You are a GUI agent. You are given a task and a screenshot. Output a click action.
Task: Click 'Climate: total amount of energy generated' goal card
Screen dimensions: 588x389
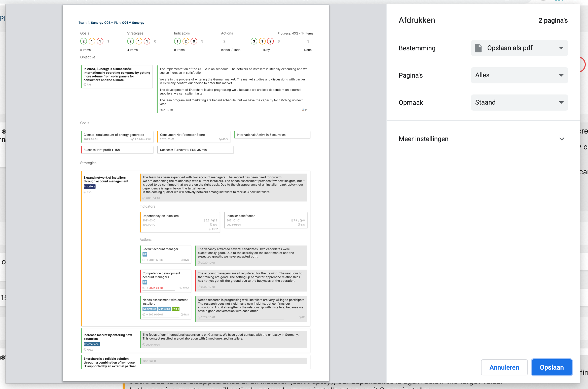(117, 137)
